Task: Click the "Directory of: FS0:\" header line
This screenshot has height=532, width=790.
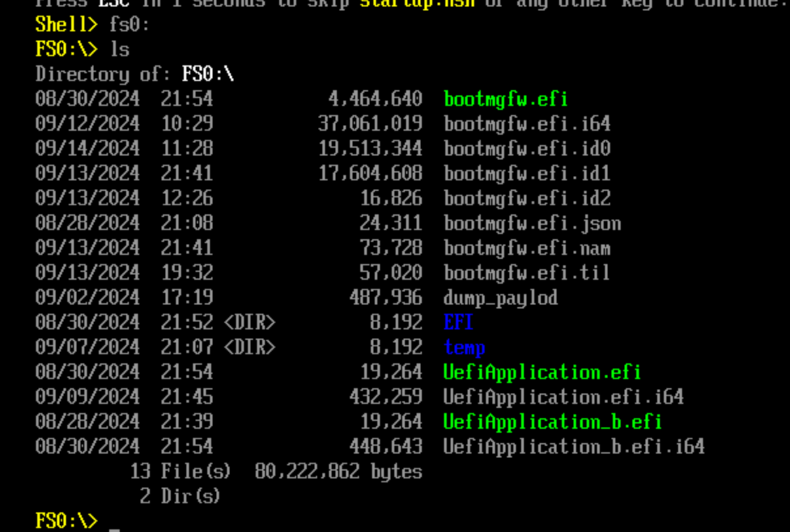Action: pos(135,75)
